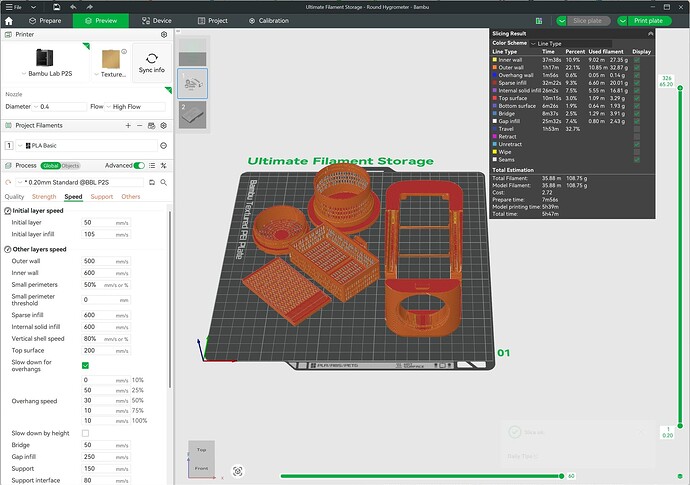
Task: Click the Textured plate image
Action: [x=111, y=59]
